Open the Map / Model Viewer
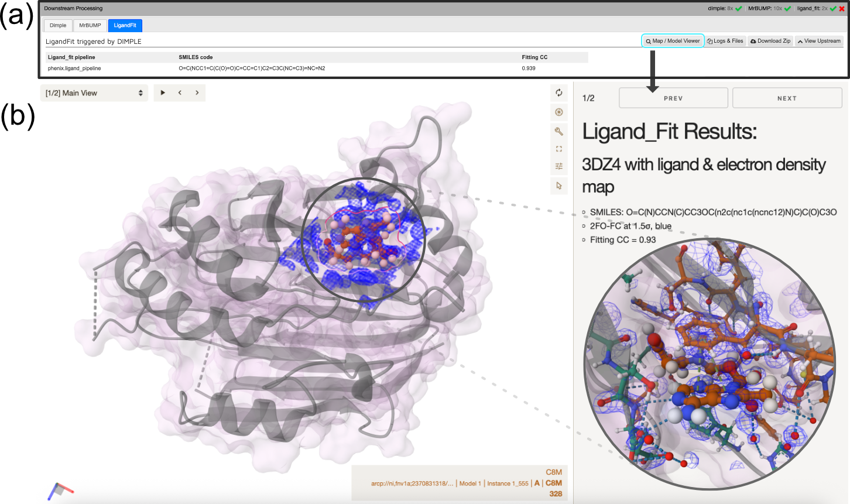The image size is (850, 504). point(673,41)
